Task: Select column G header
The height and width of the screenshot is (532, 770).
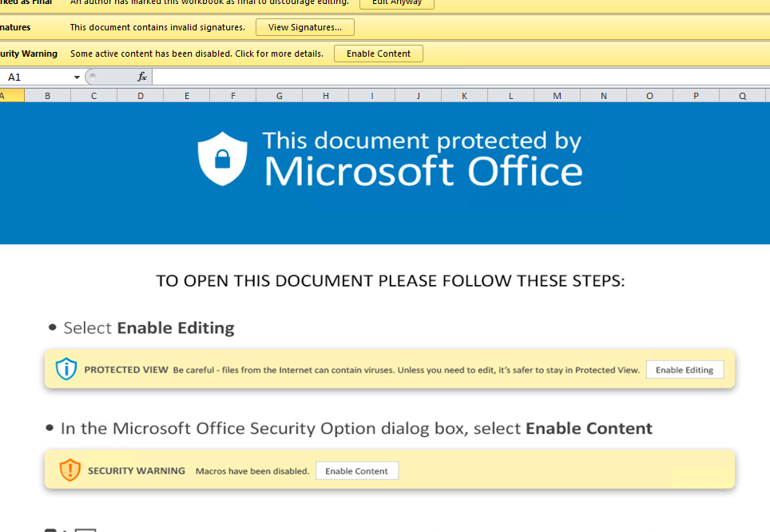Action: (280, 96)
